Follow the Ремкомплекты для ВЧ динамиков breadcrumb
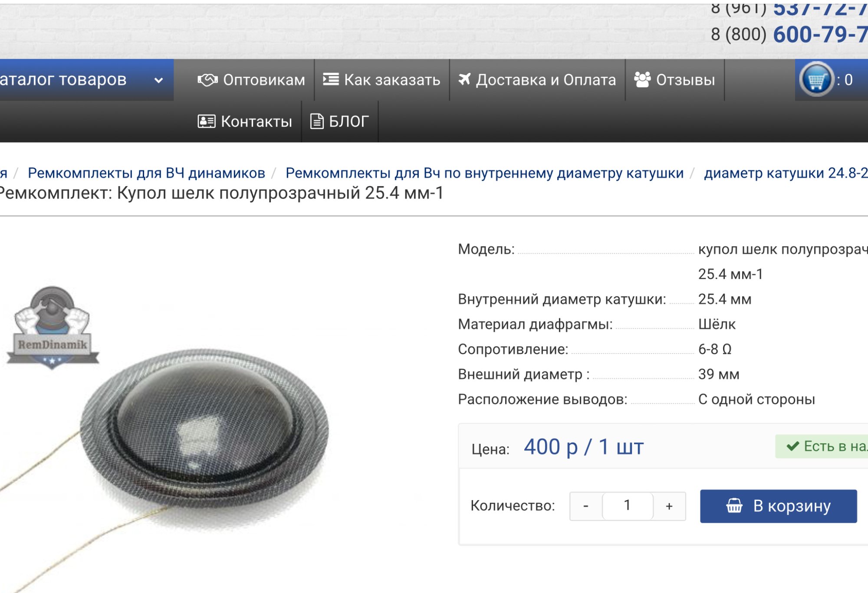 point(146,173)
